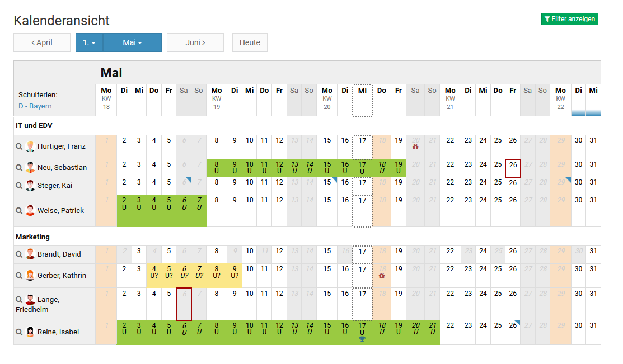Viewport: 623px width, 364px height.
Task: Click gift icon in Hurtiger's row
Action: [415, 147]
